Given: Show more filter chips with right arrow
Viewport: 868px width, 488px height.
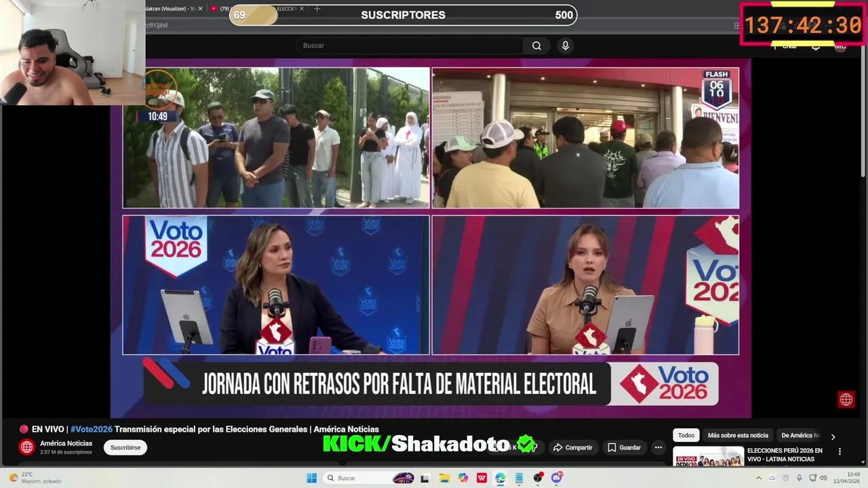Looking at the screenshot, I should pos(833,436).
